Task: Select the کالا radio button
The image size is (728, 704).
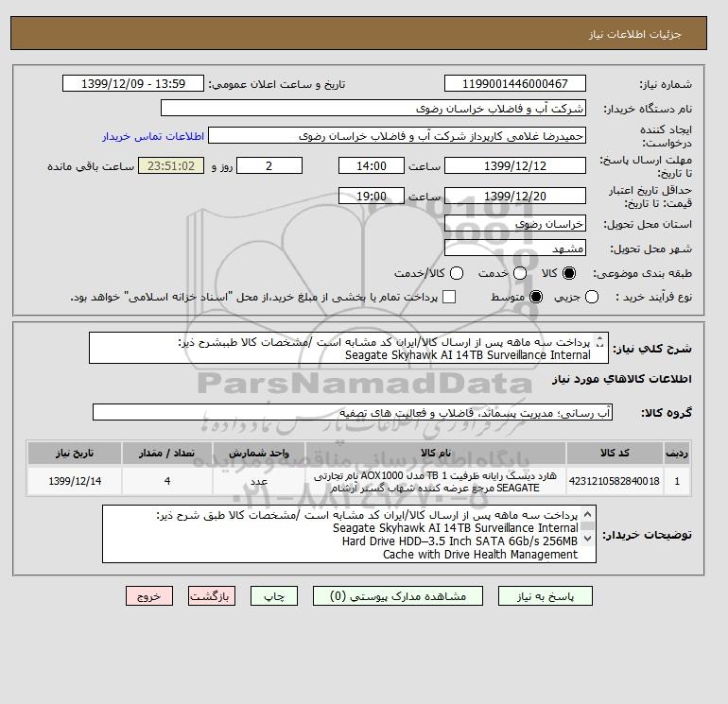Action: 569,273
